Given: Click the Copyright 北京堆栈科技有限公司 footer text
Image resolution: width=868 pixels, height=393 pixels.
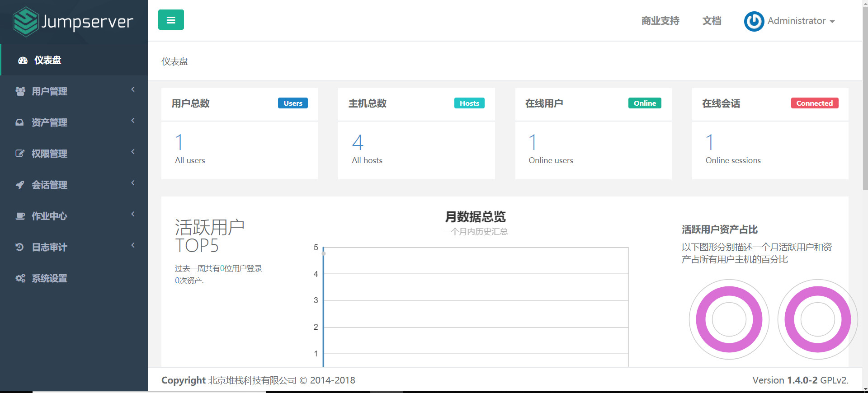Looking at the screenshot, I should pos(258,380).
